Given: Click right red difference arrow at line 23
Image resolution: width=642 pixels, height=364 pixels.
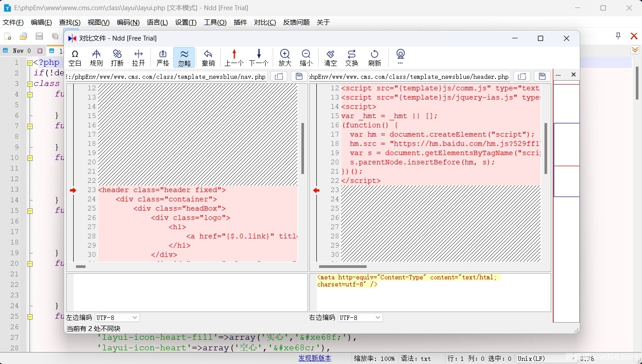Looking at the screenshot, I should coord(316,190).
